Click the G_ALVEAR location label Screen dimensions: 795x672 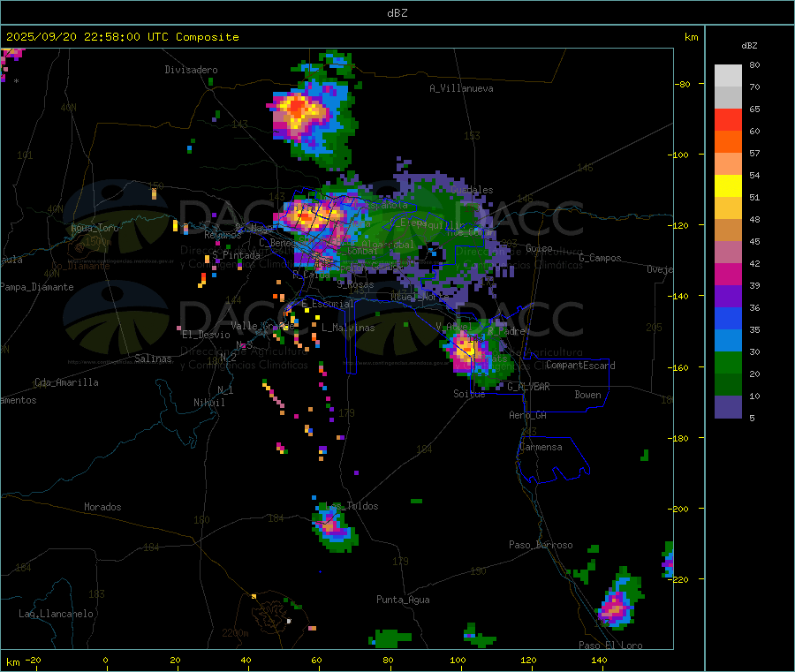click(x=528, y=387)
